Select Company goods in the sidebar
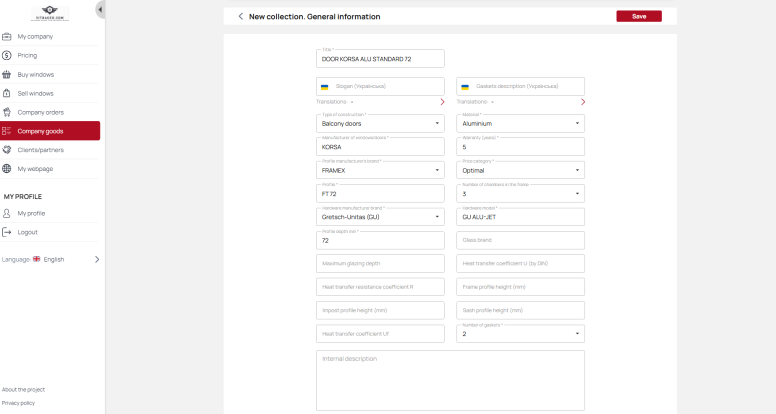 pos(50,131)
